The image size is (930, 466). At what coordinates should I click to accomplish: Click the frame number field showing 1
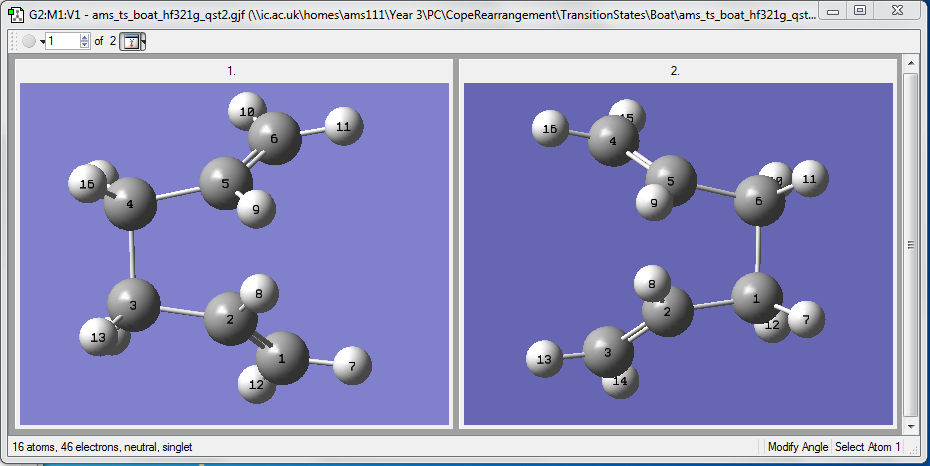[x=63, y=41]
